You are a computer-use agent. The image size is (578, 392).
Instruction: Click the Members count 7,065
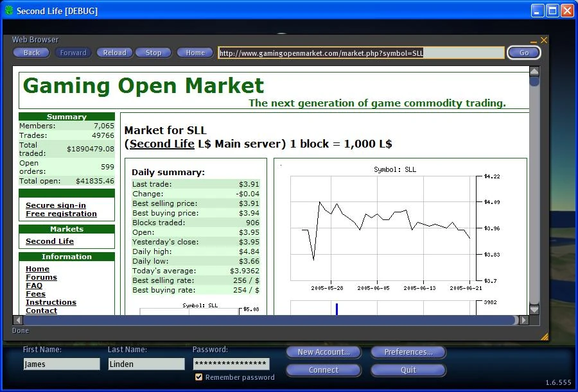tap(104, 126)
